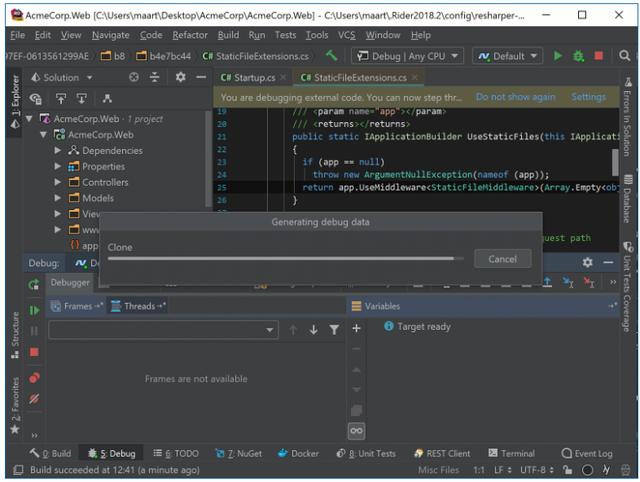Expand the Properties folder
The height and width of the screenshot is (482, 640).
tap(58, 167)
